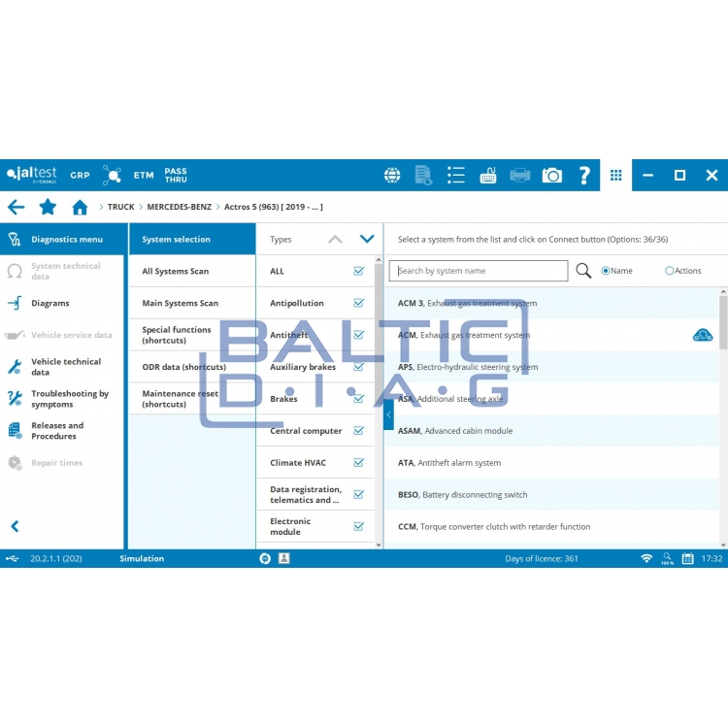The image size is (728, 728).
Task: Toggle the ALL types checkbox
Action: [358, 271]
